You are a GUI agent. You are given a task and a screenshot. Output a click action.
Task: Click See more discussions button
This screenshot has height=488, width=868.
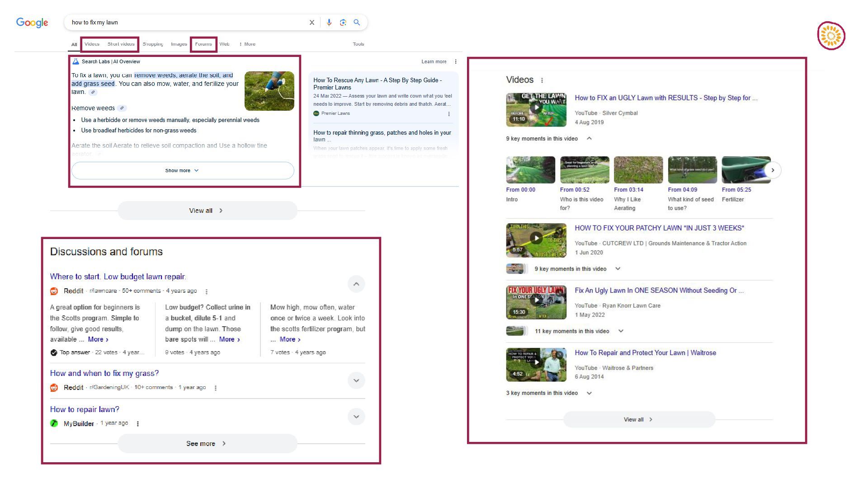[208, 444]
